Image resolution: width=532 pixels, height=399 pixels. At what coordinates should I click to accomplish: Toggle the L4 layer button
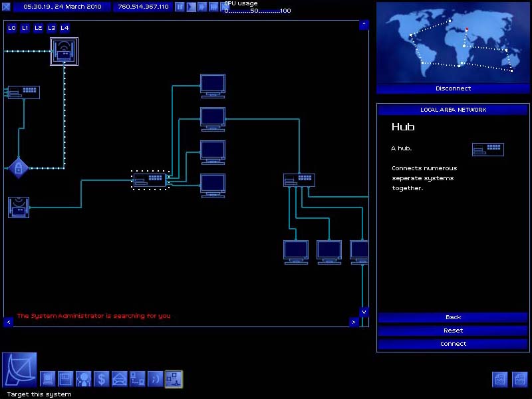click(x=65, y=28)
